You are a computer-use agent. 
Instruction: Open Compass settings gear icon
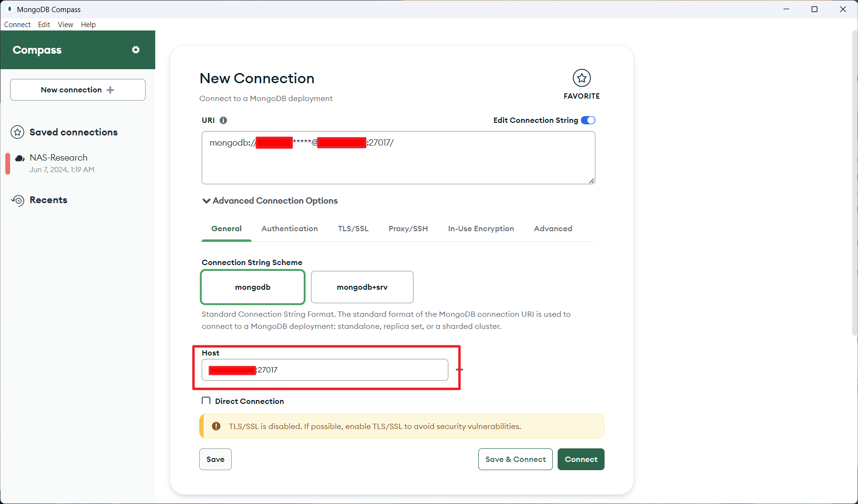136,50
